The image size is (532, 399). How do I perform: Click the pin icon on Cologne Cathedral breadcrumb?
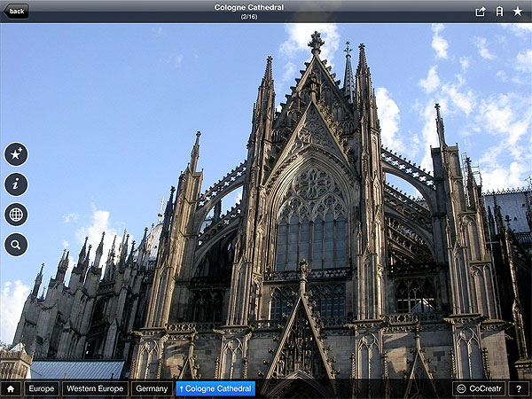click(x=182, y=388)
